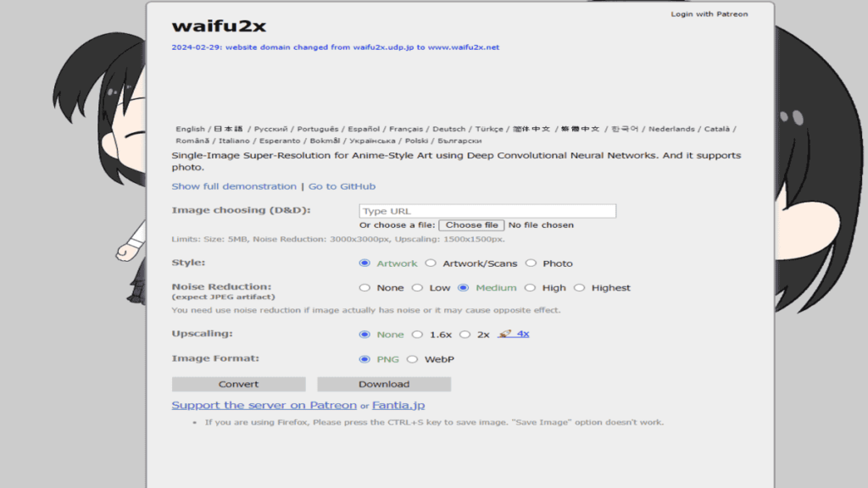Switch language to Українська
This screenshot has height=488, width=868.
coord(373,141)
